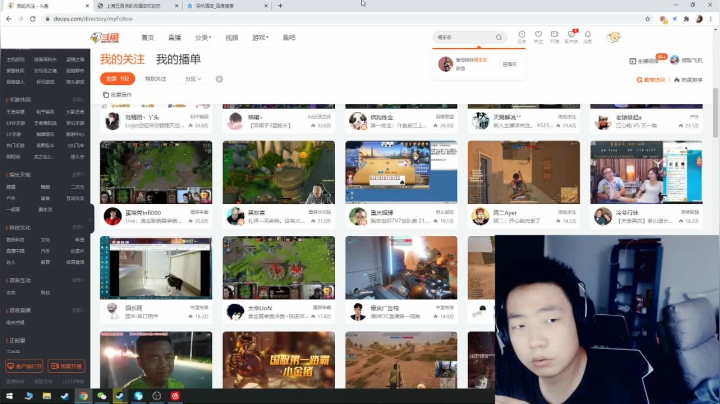The width and height of the screenshot is (720, 404).
Task: Open 直播 in the top navigation
Action: pyautogui.click(x=174, y=38)
